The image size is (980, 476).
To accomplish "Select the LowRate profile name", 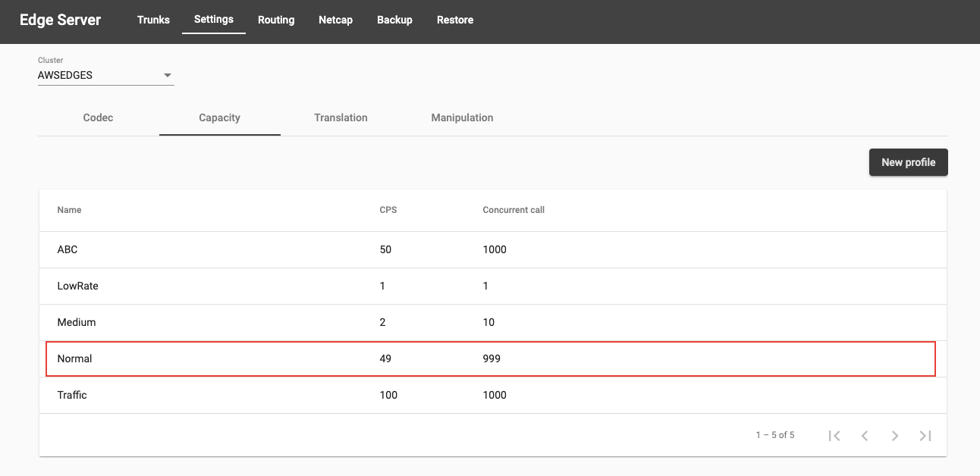I will coord(77,286).
